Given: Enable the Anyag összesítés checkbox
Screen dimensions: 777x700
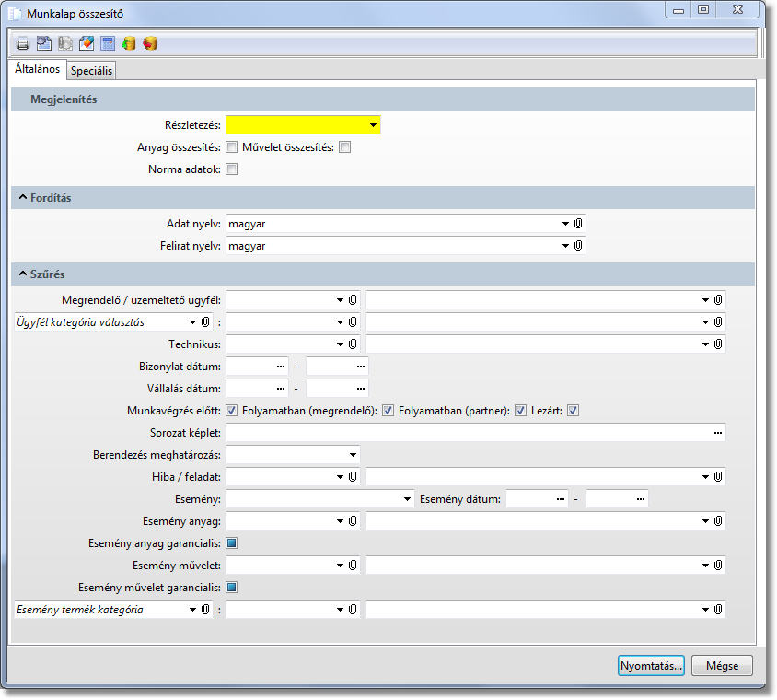Looking at the screenshot, I should coord(232,147).
